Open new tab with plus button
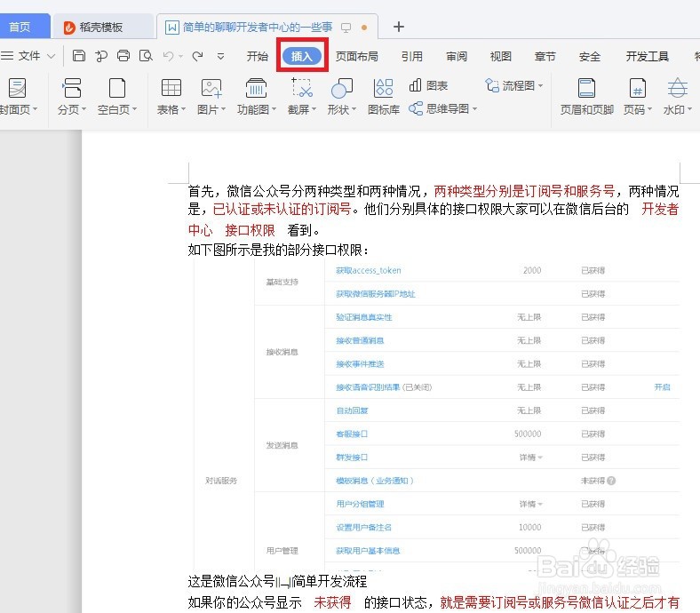This screenshot has height=613, width=700. (x=399, y=27)
